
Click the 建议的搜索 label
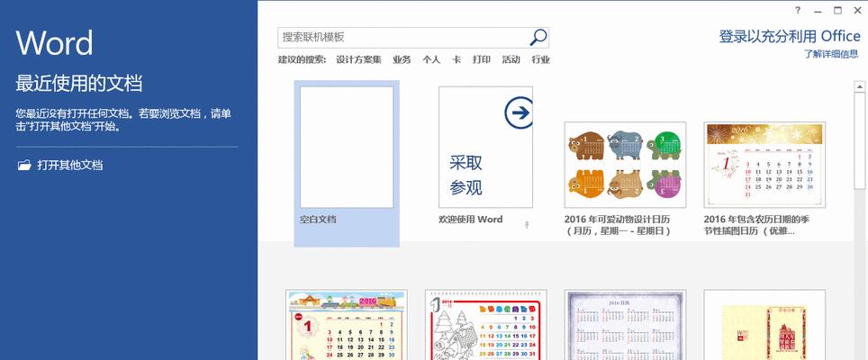coord(302,59)
